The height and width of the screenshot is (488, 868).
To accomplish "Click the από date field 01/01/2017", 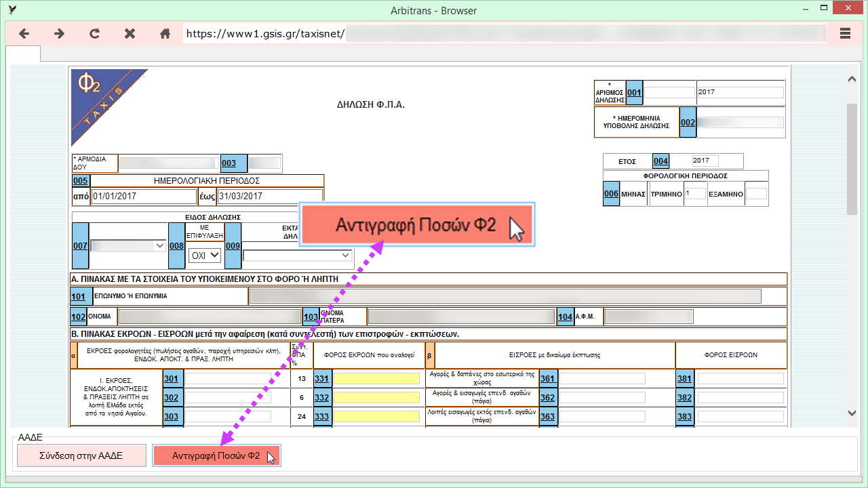I will 144,197.
